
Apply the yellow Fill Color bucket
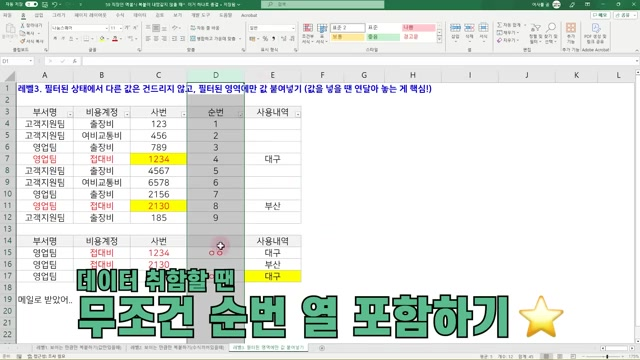pyautogui.click(x=102, y=39)
